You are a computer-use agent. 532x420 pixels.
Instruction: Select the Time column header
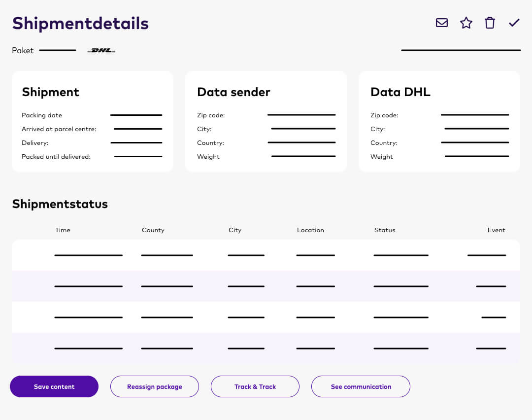pyautogui.click(x=63, y=230)
